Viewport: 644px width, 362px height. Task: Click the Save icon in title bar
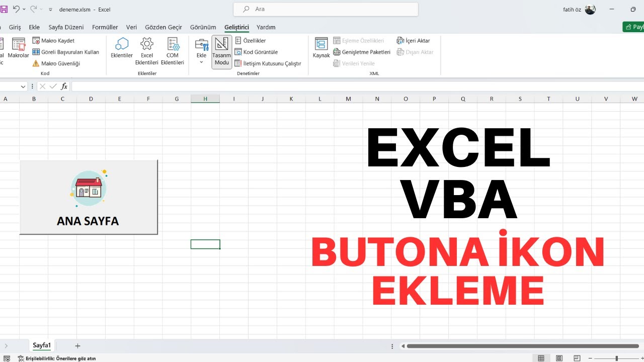point(4,9)
